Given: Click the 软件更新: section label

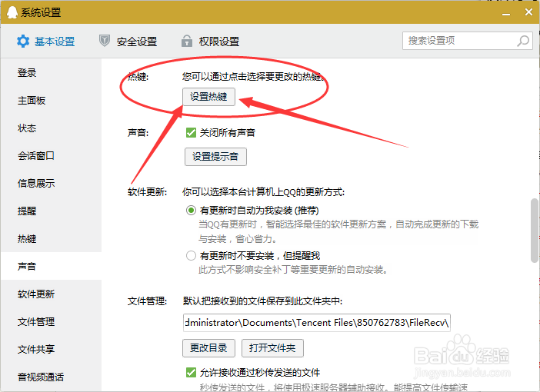Looking at the screenshot, I should (x=148, y=191).
